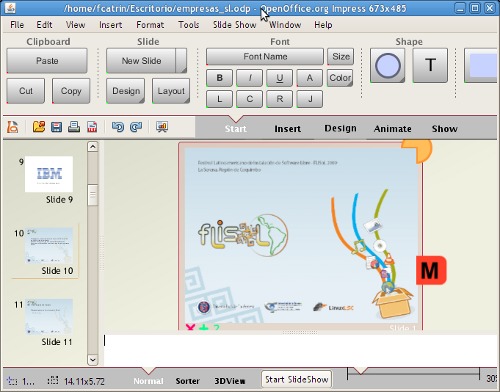The image size is (500, 392).
Task: Click the open folder icon in toolbar
Action: click(39, 127)
